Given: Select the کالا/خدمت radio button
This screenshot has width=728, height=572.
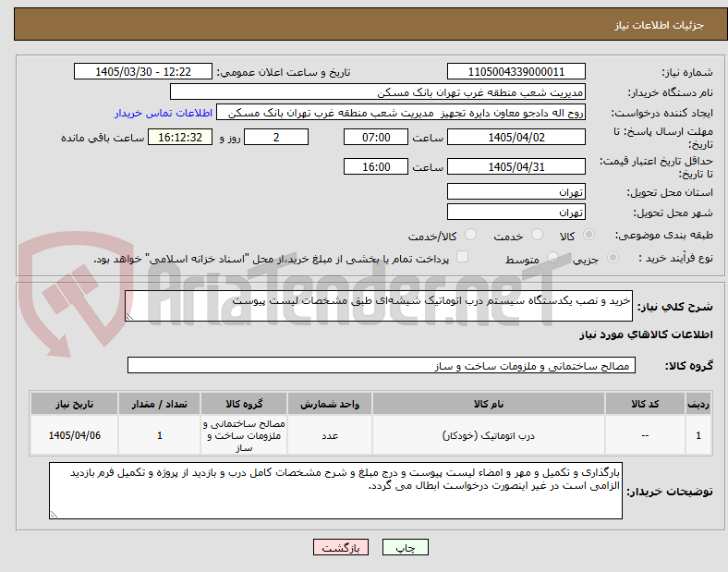Looking at the screenshot, I should pos(471,235).
